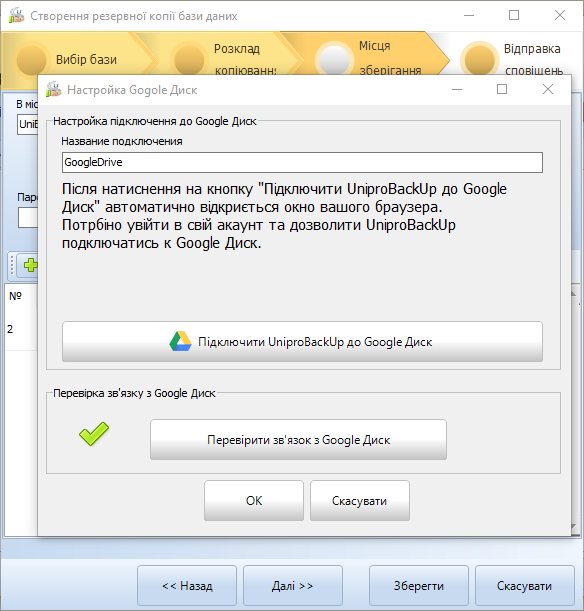Click Перевірити зв'язок з Google Диск button
584x611 pixels.
pos(298,440)
